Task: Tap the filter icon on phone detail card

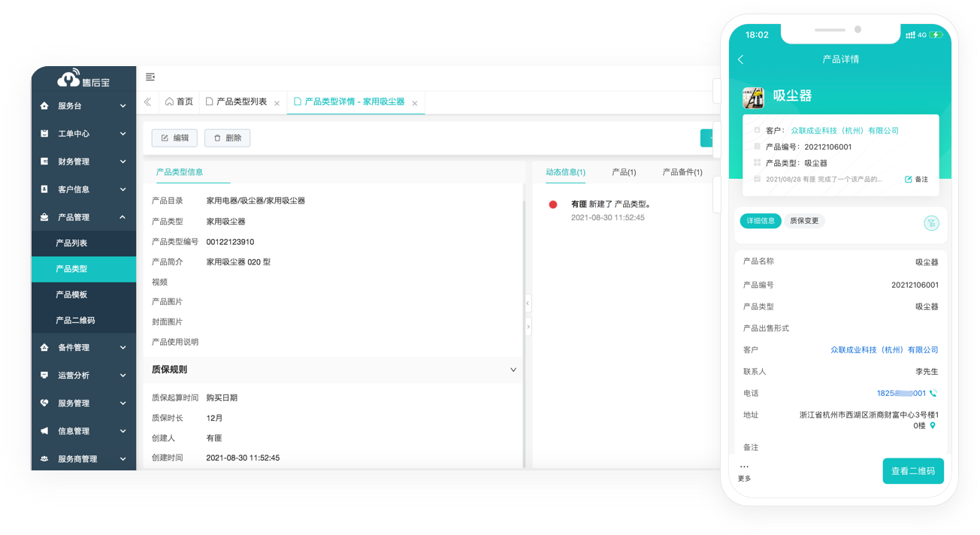Action: click(x=931, y=222)
